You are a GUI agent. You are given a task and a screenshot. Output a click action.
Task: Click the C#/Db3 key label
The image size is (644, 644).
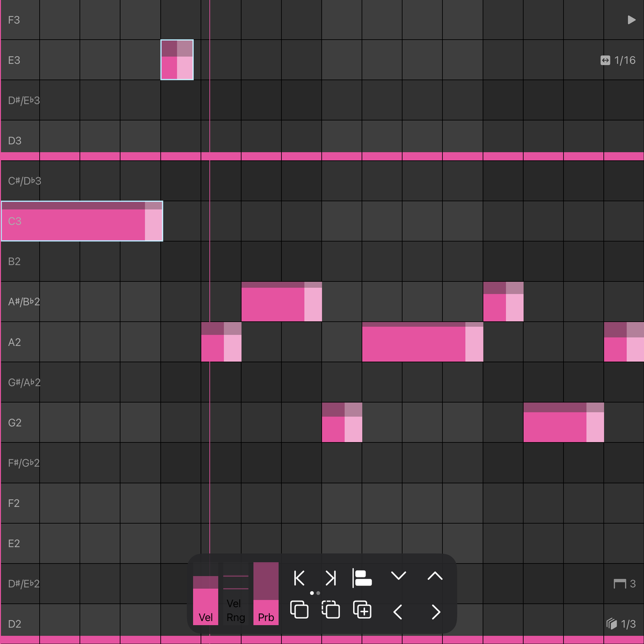pyautogui.click(x=24, y=181)
